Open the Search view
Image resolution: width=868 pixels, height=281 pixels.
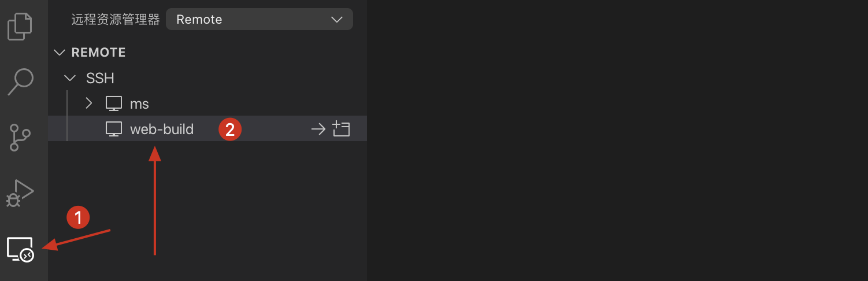pos(21,82)
